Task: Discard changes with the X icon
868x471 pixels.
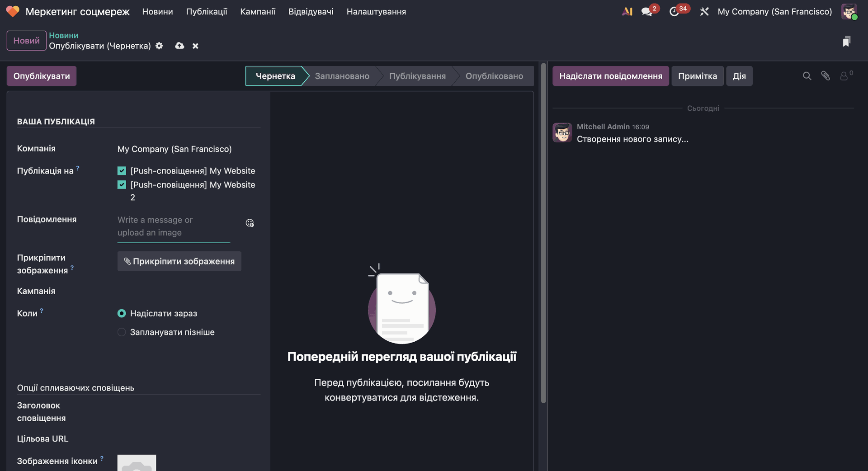Action: click(x=195, y=46)
